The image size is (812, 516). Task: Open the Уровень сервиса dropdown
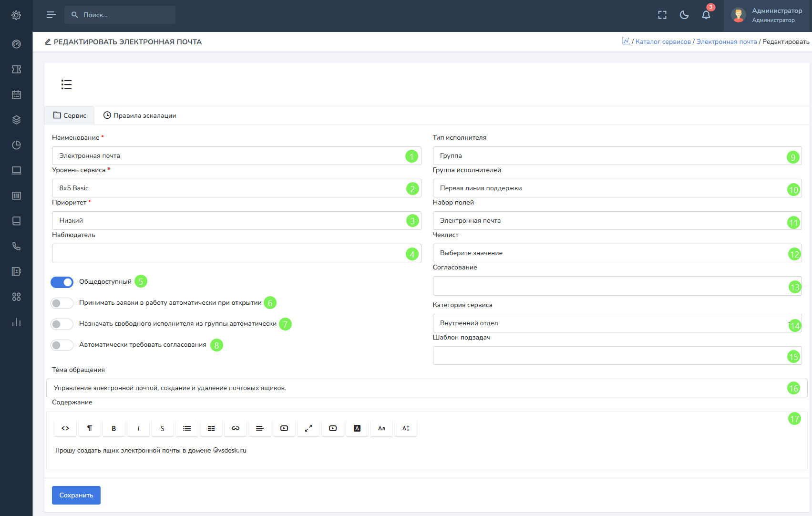point(229,188)
